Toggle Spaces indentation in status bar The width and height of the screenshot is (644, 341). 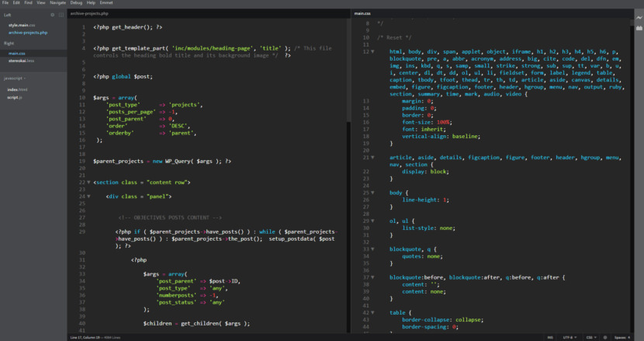click(x=621, y=337)
